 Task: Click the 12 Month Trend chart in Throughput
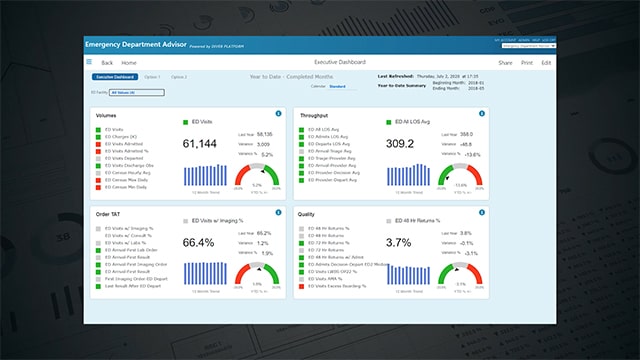pos(408,175)
